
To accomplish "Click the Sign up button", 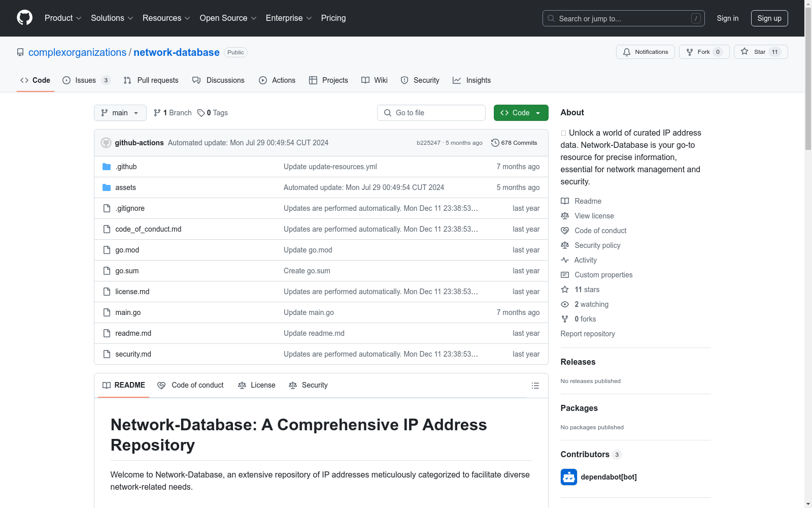I will coord(769,18).
